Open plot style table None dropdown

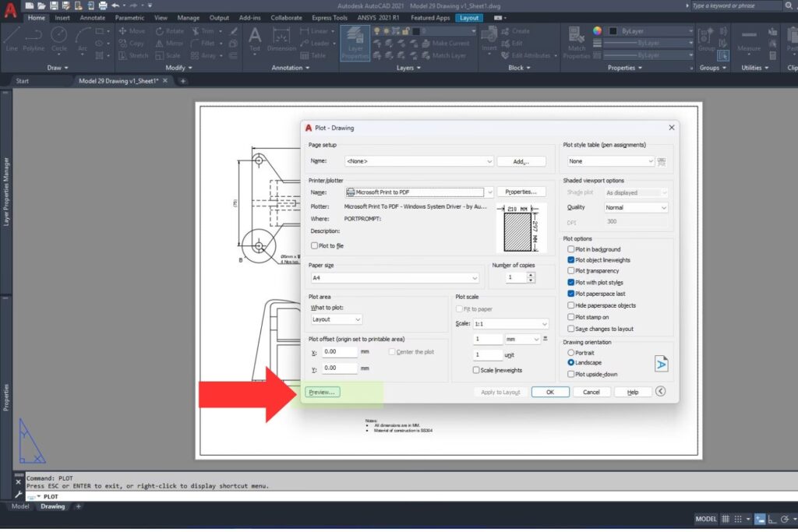tap(611, 161)
